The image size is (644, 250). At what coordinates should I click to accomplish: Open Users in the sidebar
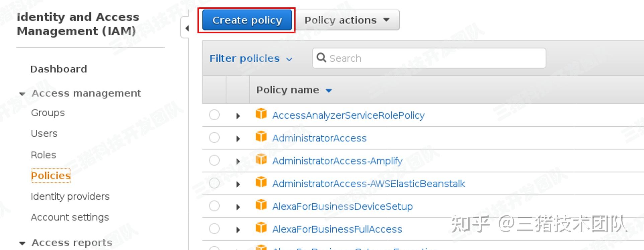(x=44, y=133)
